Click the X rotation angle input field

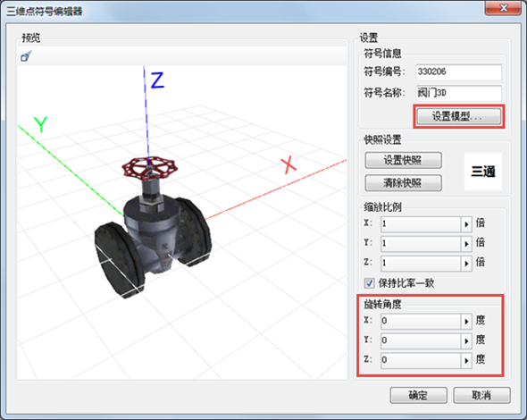(x=421, y=322)
